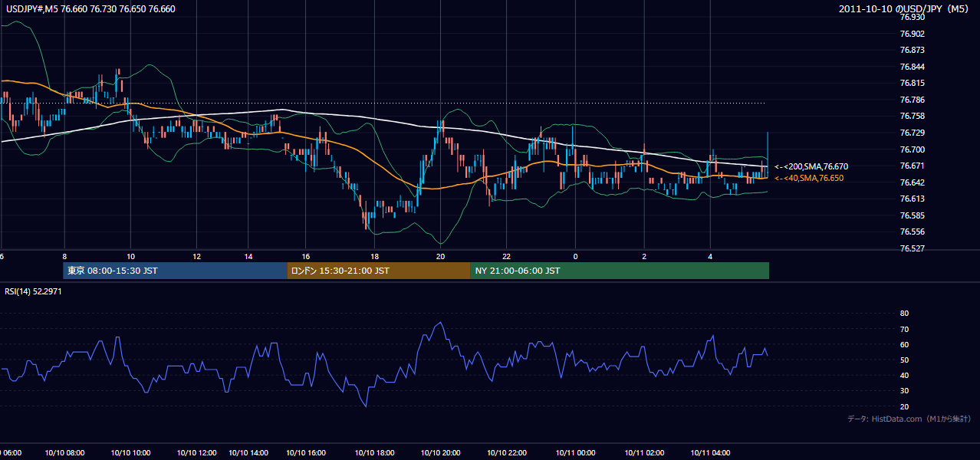Click hour tick 12 below price chart
This screenshot has height=460, width=980.
coord(196,256)
